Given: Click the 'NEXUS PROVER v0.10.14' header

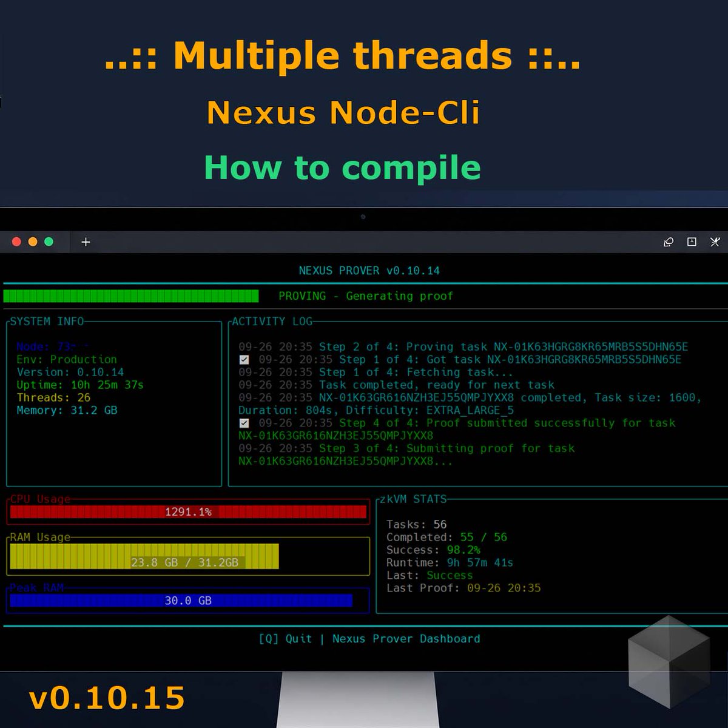Looking at the screenshot, I should point(369,271).
